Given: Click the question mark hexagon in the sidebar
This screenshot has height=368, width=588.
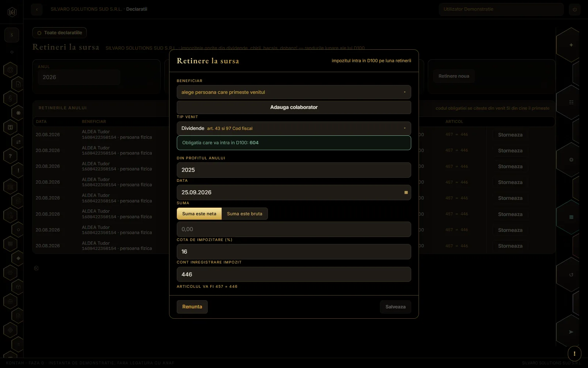Looking at the screenshot, I should (10, 156).
